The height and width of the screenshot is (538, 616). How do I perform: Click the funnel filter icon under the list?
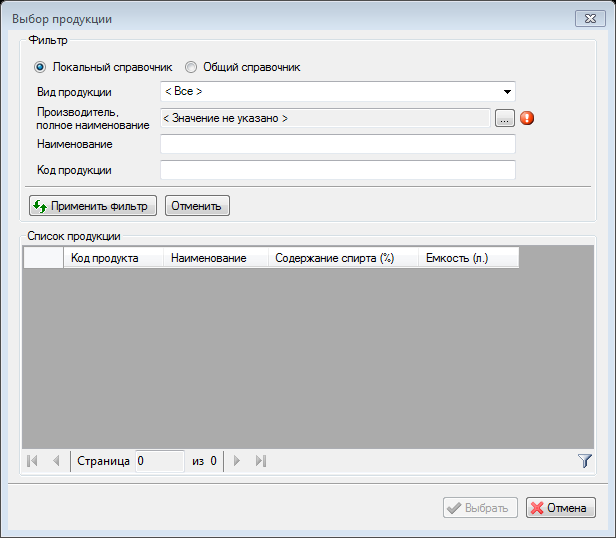pos(585,461)
